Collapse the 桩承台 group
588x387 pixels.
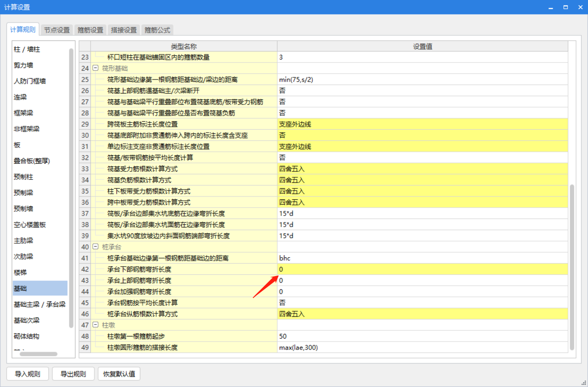(96, 247)
